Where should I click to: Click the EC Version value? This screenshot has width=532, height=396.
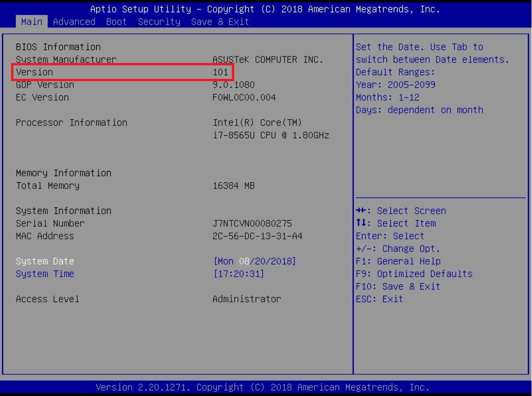pyautogui.click(x=244, y=98)
